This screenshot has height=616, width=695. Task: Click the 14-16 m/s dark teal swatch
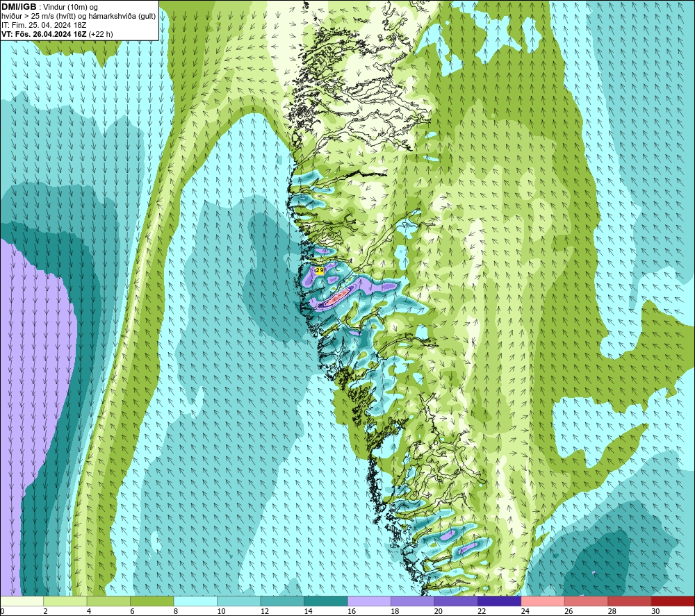click(x=326, y=601)
